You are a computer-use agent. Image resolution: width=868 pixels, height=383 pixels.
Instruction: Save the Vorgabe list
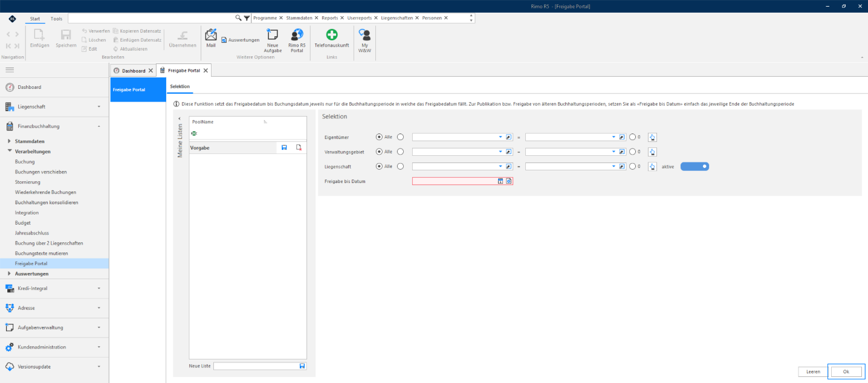click(284, 147)
